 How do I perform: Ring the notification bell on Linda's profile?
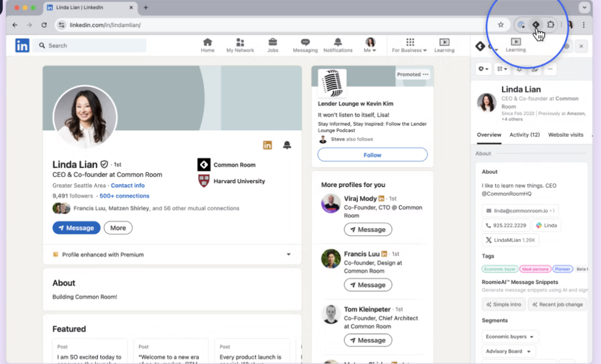point(287,145)
